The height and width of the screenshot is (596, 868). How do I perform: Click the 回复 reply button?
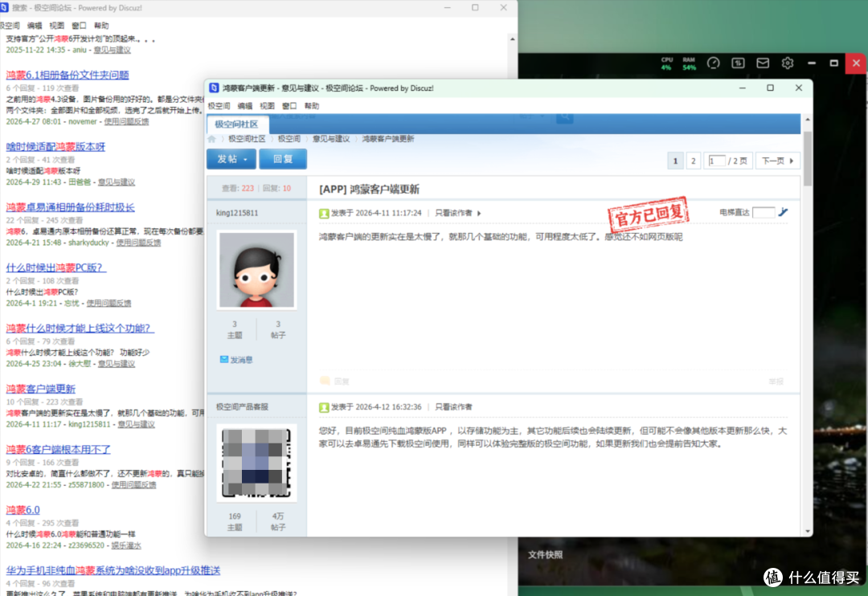click(283, 159)
